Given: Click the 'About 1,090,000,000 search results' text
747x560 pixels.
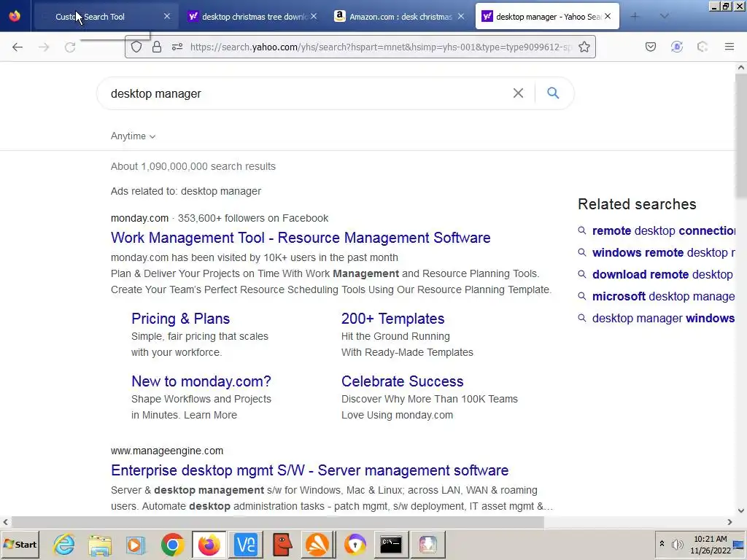Looking at the screenshot, I should coord(193,167).
